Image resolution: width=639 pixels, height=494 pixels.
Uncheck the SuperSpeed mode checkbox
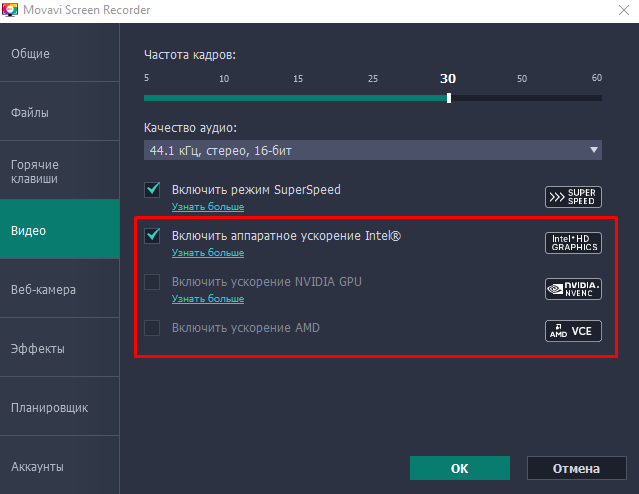(x=152, y=190)
